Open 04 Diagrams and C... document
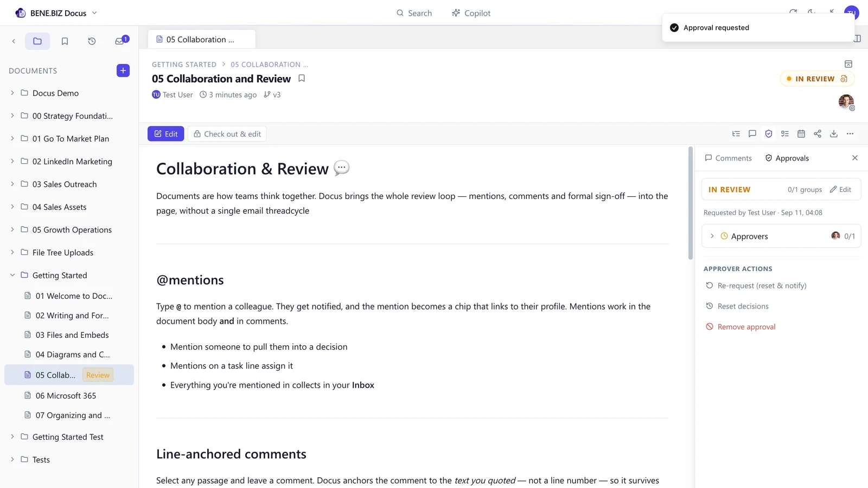This screenshot has height=488, width=868. point(69,355)
